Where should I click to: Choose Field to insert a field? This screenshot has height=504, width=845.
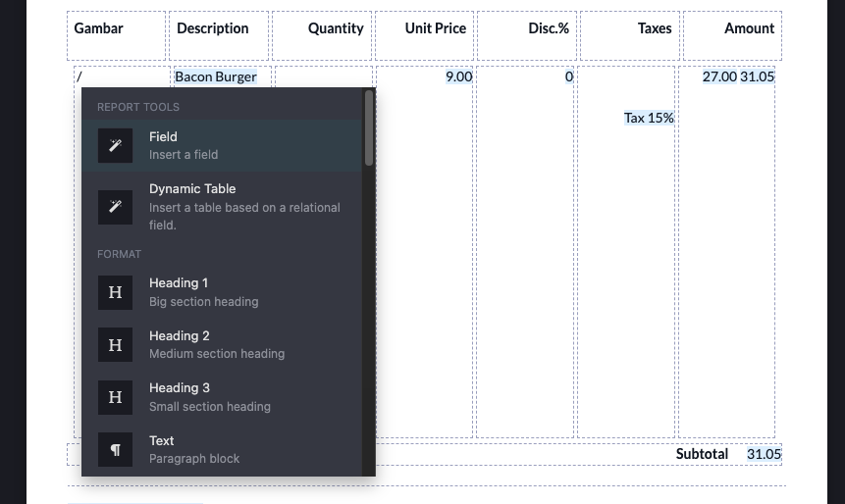(222, 145)
